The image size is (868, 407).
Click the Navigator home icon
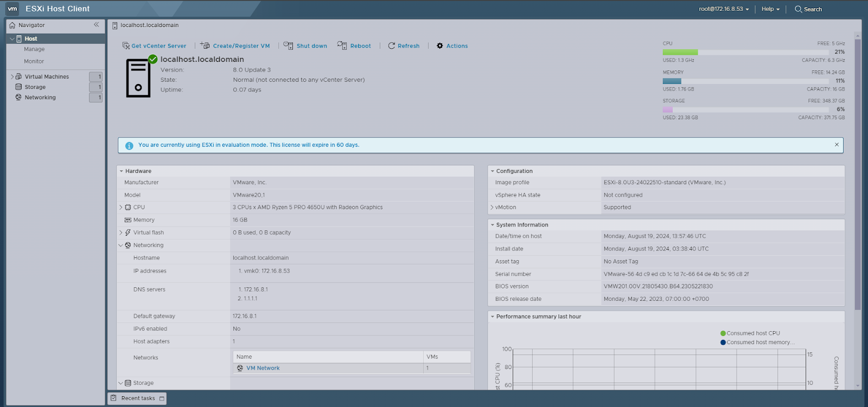(12, 25)
